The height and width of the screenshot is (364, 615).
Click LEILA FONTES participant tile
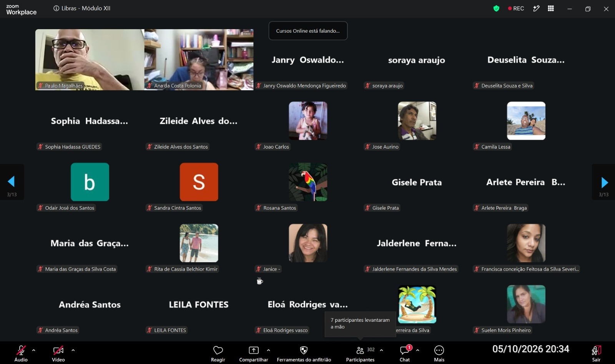tap(199, 304)
